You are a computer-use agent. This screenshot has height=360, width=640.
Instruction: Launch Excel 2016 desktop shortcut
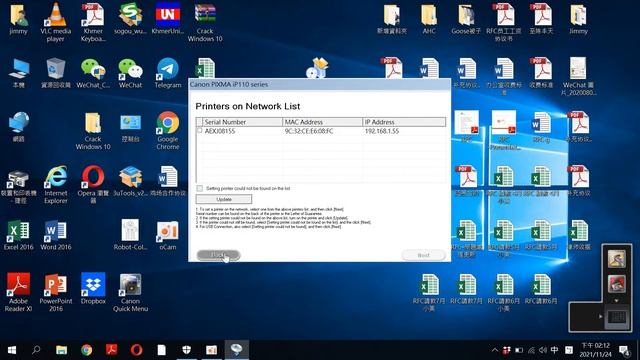tap(18, 235)
